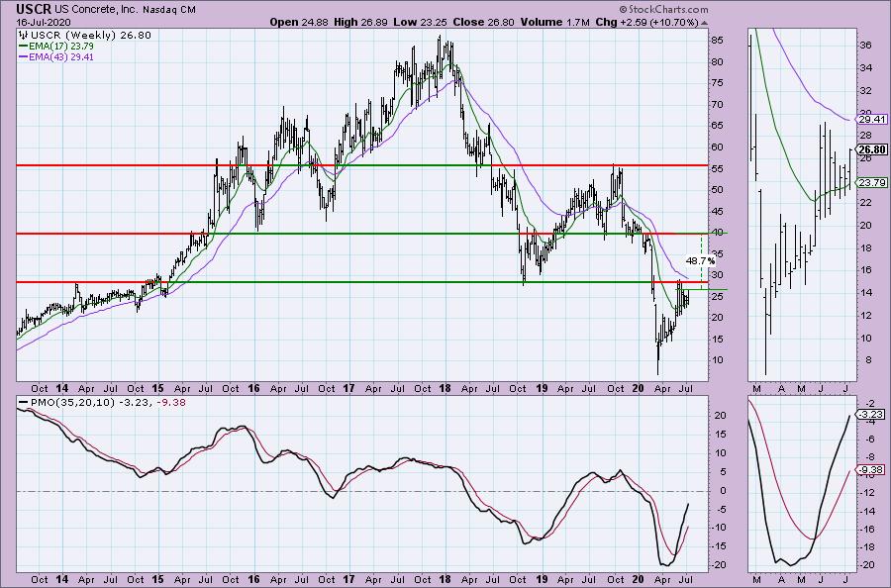Click the boxed 23.79 EMA value tag
Image resolution: width=891 pixels, height=588 pixels.
pyautogui.click(x=873, y=183)
